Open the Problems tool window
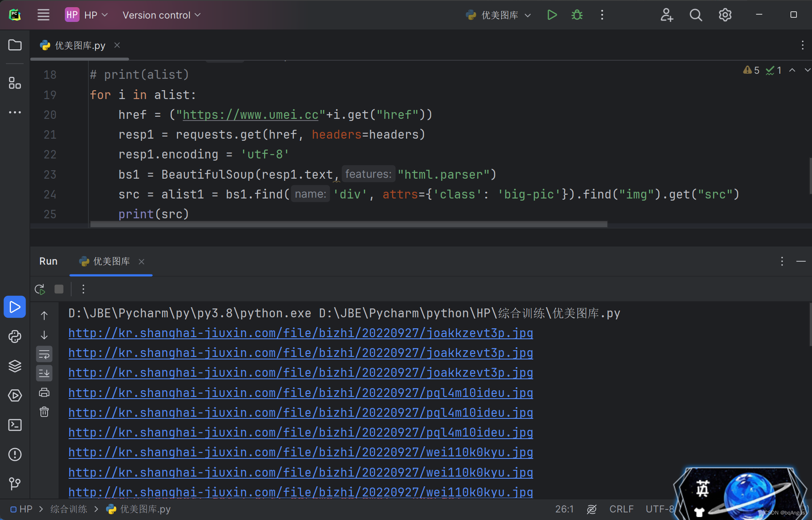Image resolution: width=812 pixels, height=520 pixels. tap(15, 454)
